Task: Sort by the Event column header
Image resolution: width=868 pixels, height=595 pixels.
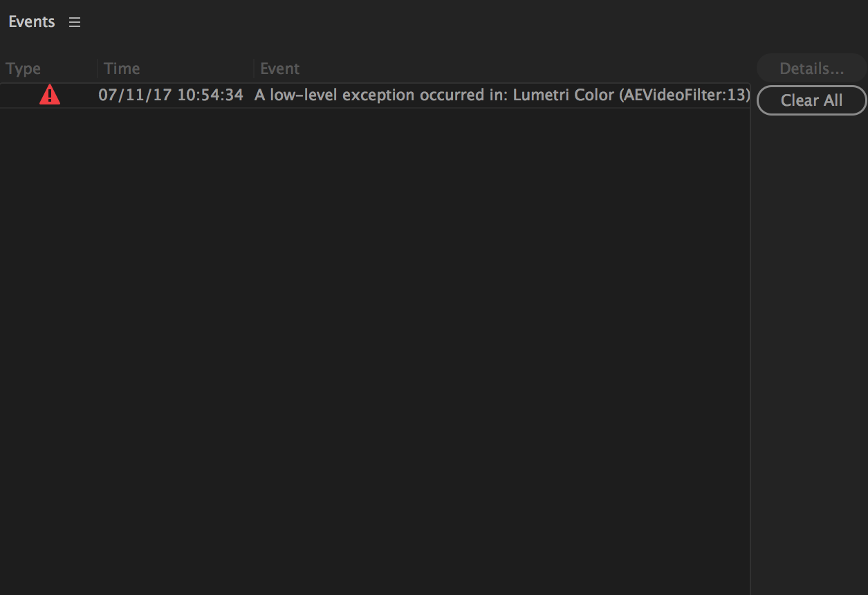Action: click(x=279, y=68)
